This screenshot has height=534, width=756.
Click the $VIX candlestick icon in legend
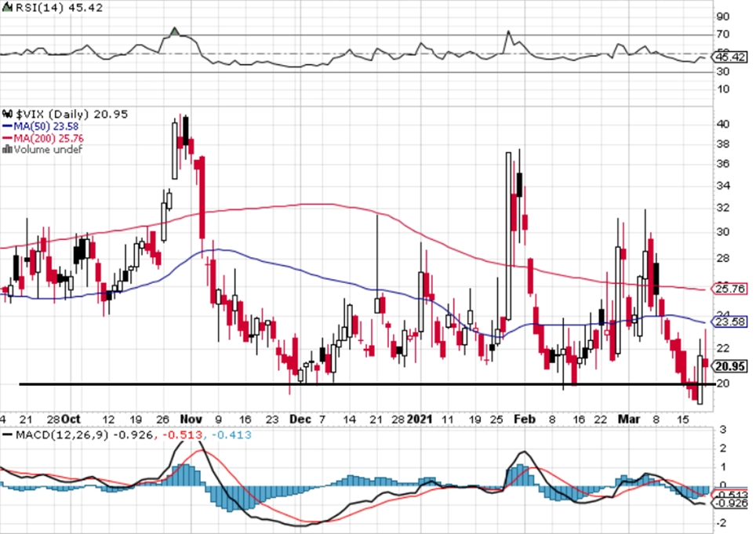click(7, 114)
